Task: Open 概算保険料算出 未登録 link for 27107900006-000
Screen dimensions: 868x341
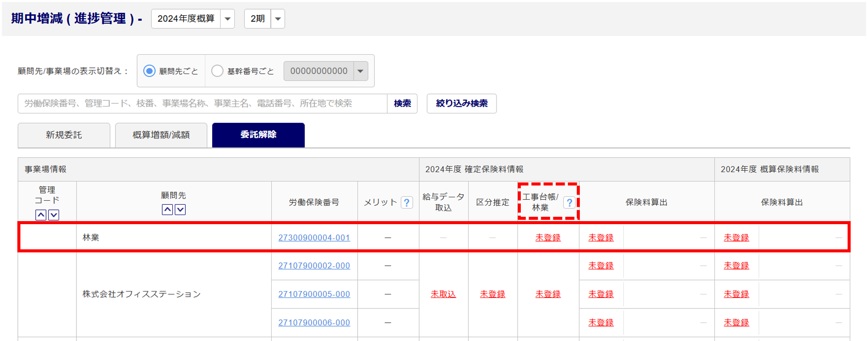Action: (x=736, y=322)
